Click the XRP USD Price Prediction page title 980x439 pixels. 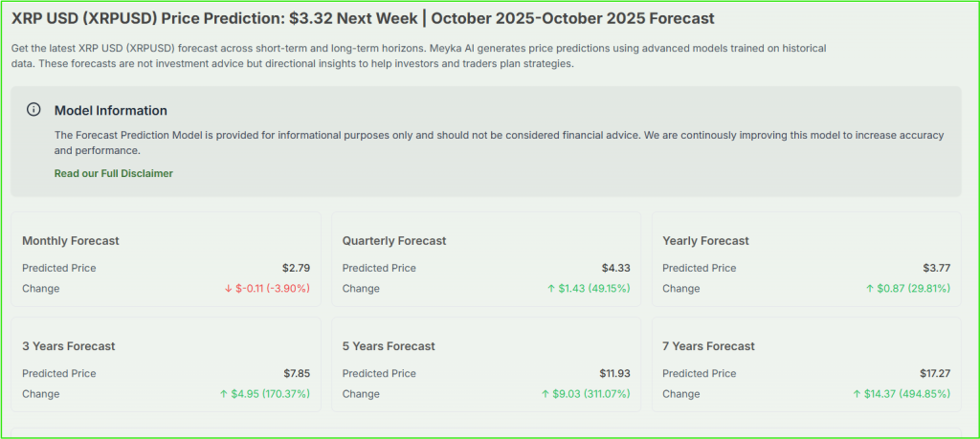(x=363, y=19)
